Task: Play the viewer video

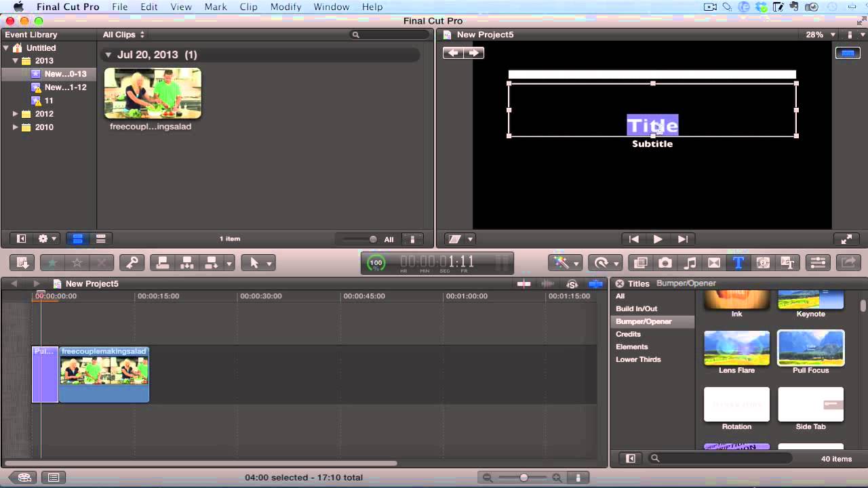Action: [657, 239]
